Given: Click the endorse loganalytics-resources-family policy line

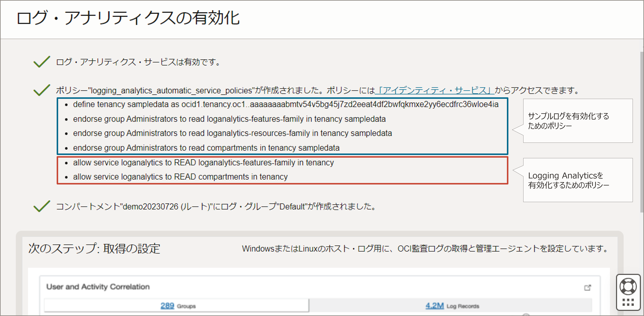Looking at the screenshot, I should pyautogui.click(x=232, y=133).
